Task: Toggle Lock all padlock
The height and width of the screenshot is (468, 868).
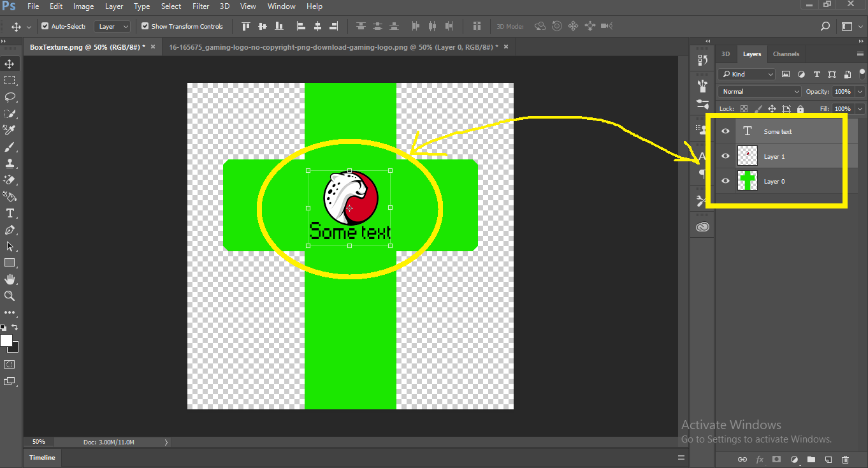Action: [800, 109]
